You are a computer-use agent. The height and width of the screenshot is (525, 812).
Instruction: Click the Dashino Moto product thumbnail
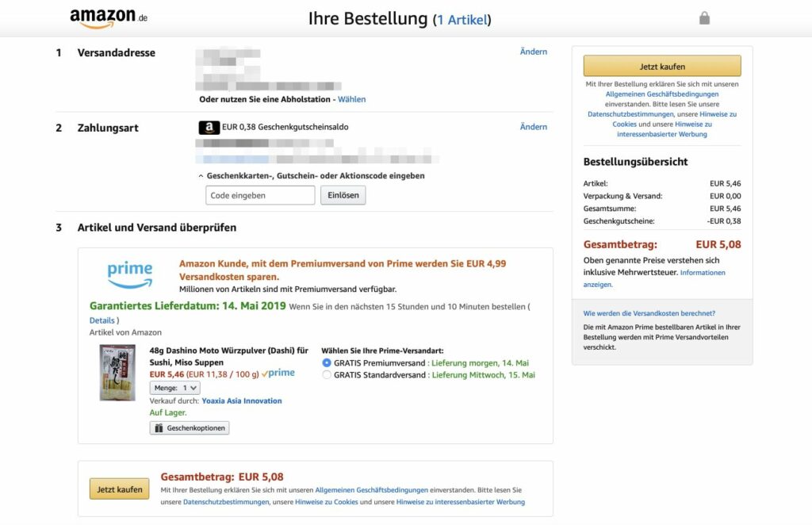117,373
